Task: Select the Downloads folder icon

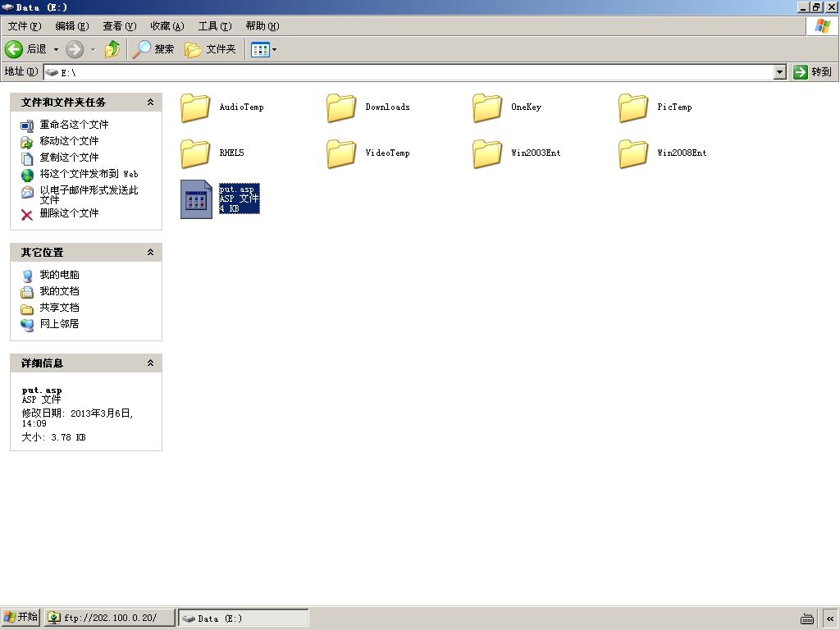Action: click(x=341, y=107)
